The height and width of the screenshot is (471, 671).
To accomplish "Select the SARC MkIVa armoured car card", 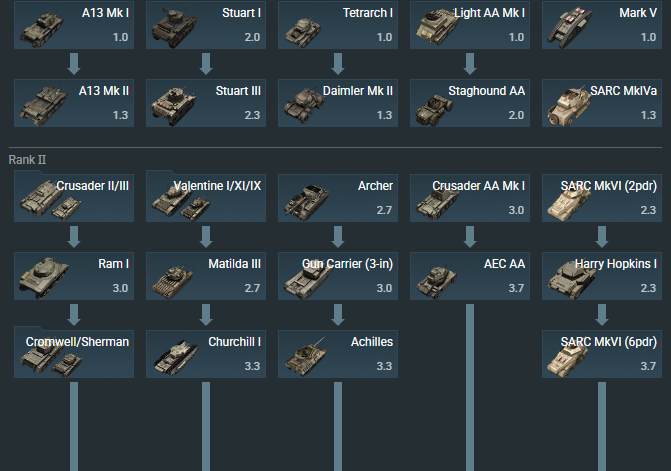I will (x=602, y=103).
